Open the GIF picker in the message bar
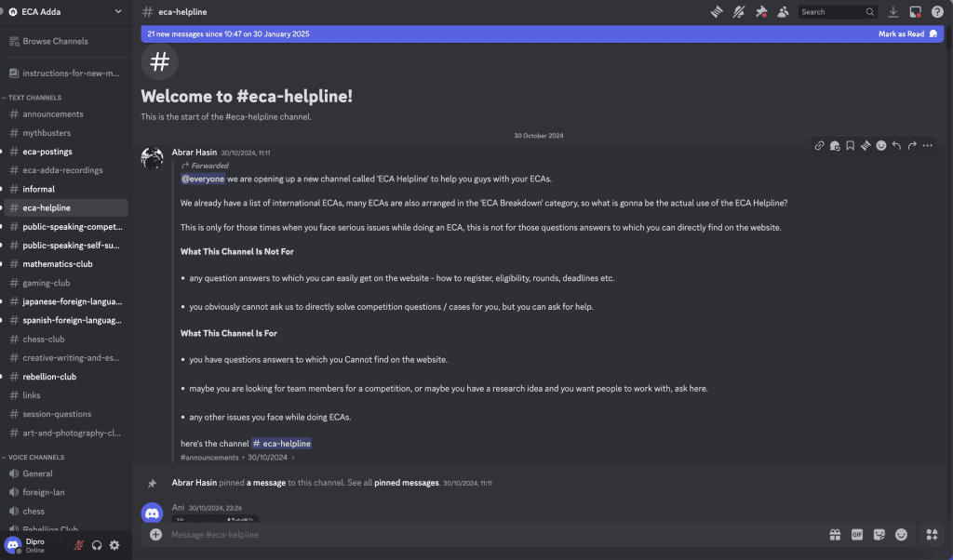953x560 pixels. tap(857, 535)
